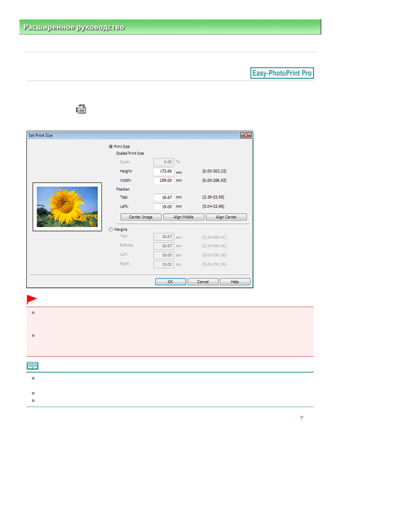Click the Height field showing 172.66

(x=164, y=171)
